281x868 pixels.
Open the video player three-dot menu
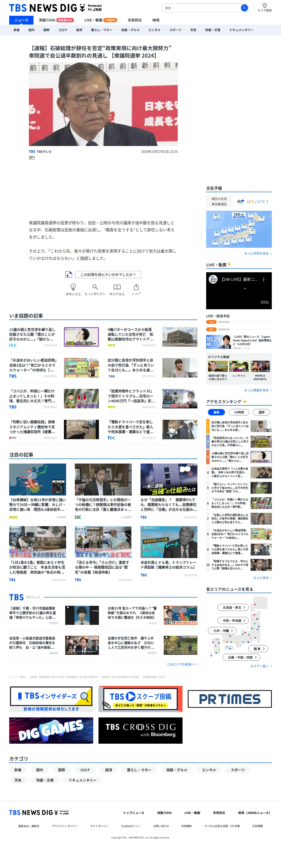coord(263,279)
